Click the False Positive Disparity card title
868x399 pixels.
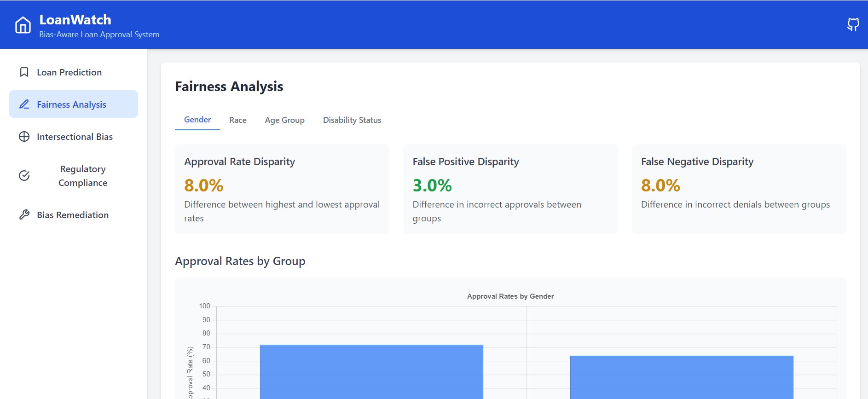[x=466, y=162]
